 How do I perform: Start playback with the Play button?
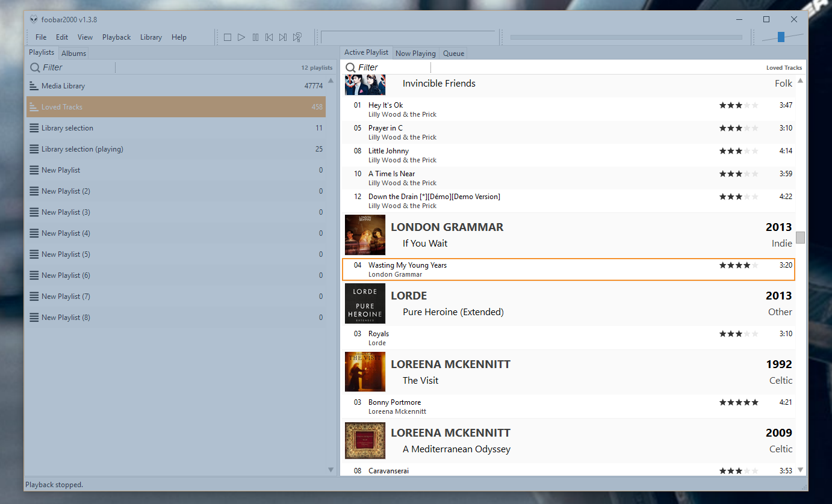click(241, 37)
